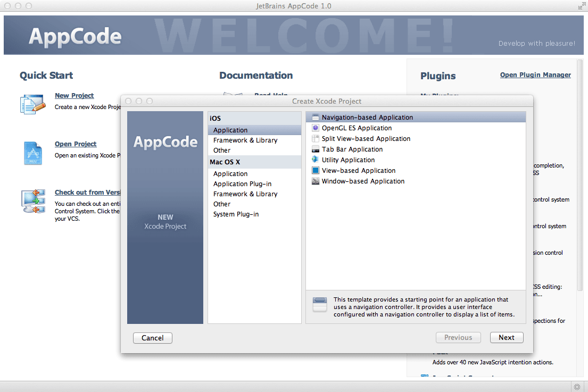
Task: Select System Plug-in under Mac OS X
Action: tap(255, 214)
